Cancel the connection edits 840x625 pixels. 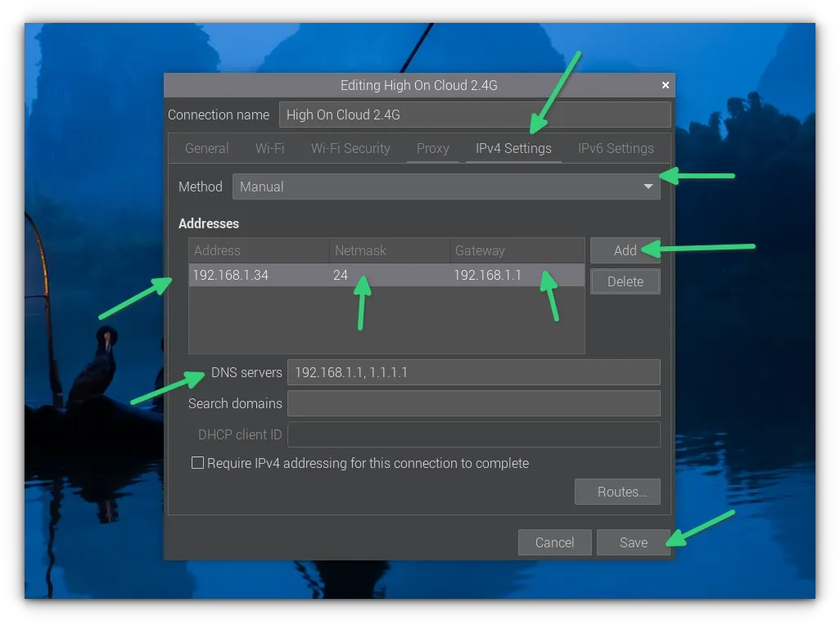tap(554, 542)
